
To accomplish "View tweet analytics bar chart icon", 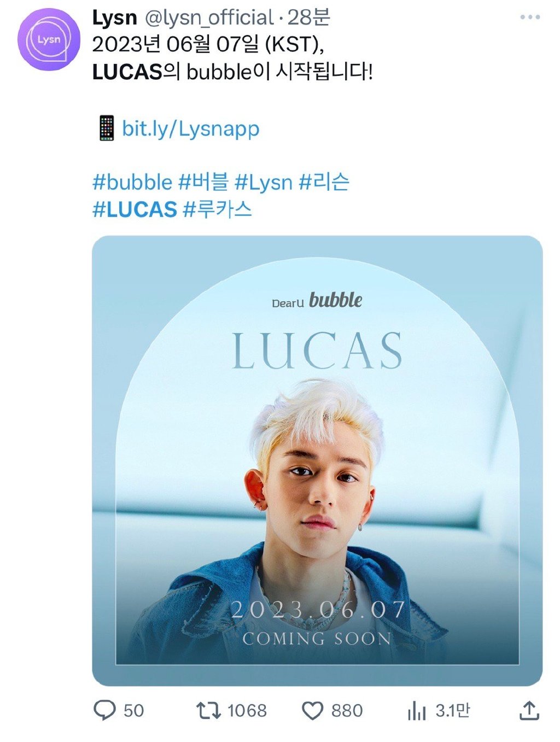I will [417, 711].
